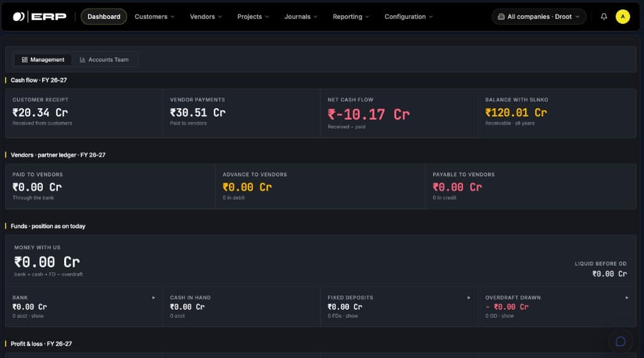Click the Net Cash Flow ₹-10.17 Cr value
The height and width of the screenshot is (358, 644).
tap(369, 115)
